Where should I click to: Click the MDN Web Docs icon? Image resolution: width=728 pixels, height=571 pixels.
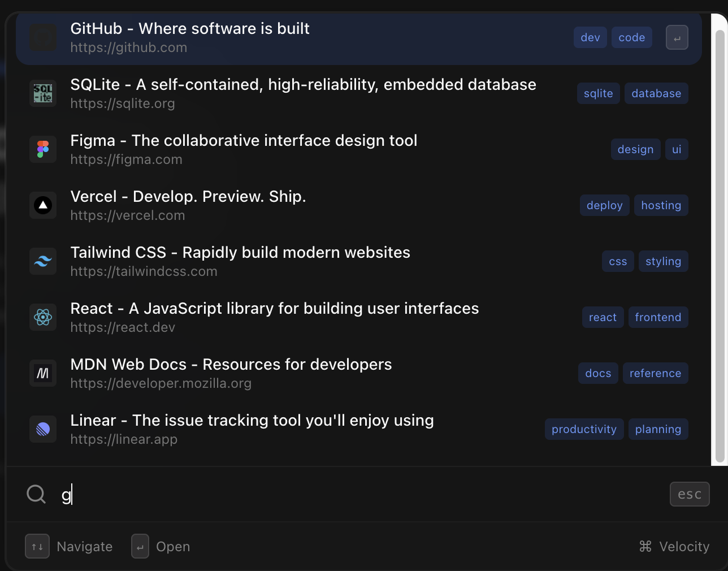[43, 373]
